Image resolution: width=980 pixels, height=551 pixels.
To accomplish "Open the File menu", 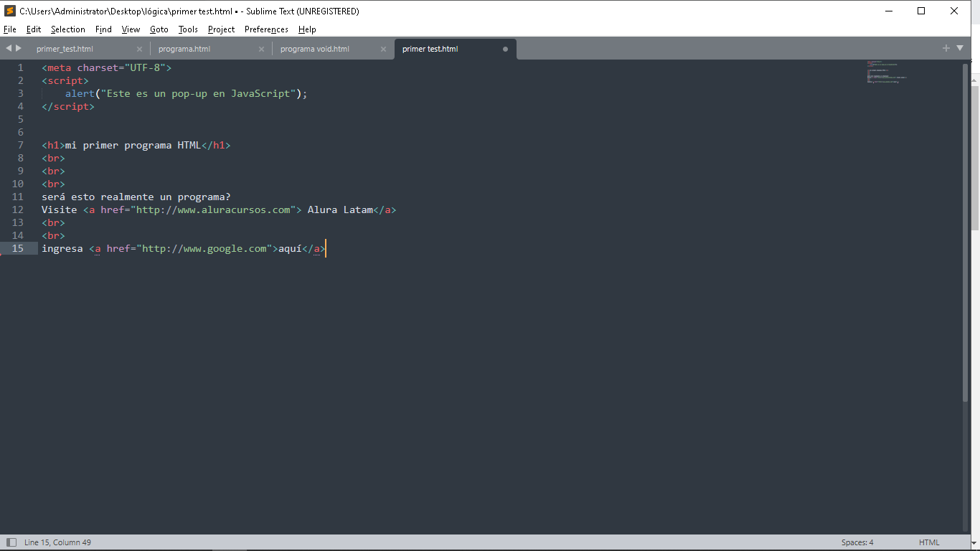I will (9, 29).
